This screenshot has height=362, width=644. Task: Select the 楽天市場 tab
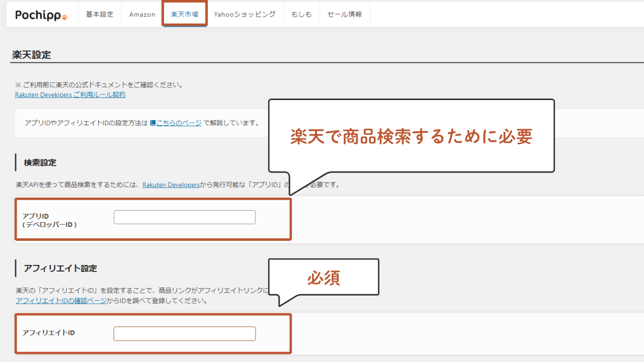point(185,14)
